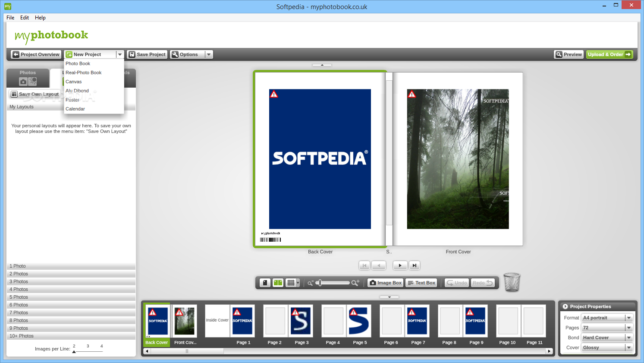Choose Calendar from menu

tap(94, 109)
